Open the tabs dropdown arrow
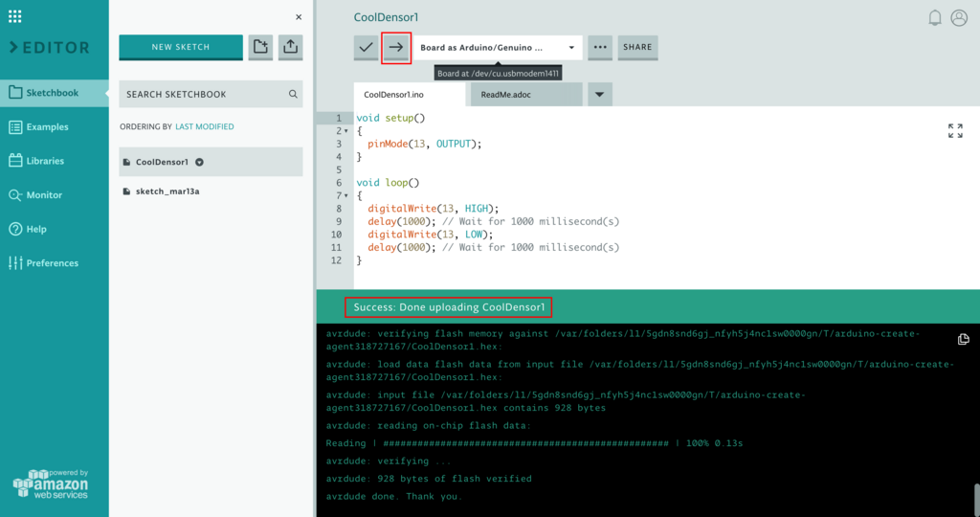 (x=600, y=95)
